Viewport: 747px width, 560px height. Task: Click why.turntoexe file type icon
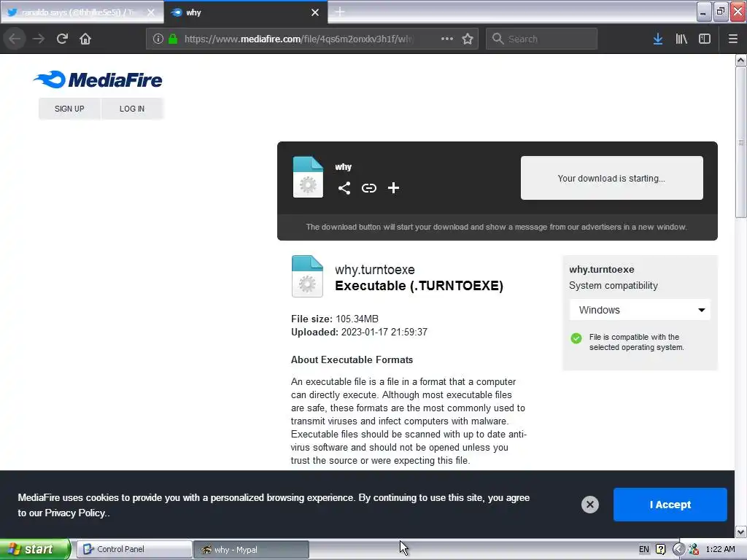[307, 276]
